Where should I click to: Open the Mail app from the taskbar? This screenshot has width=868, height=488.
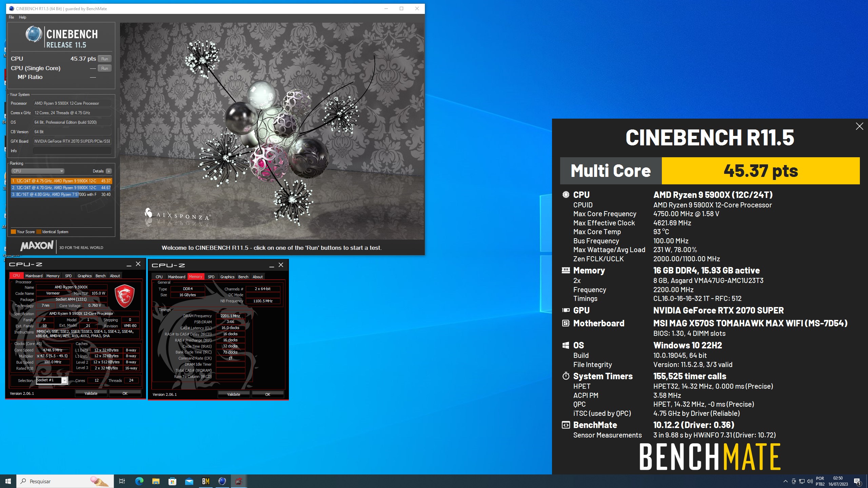pyautogui.click(x=189, y=481)
